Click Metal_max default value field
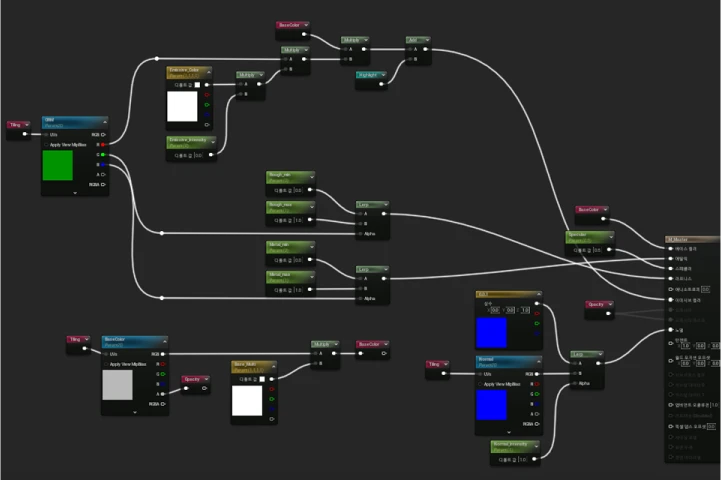The image size is (721, 480). point(298,290)
